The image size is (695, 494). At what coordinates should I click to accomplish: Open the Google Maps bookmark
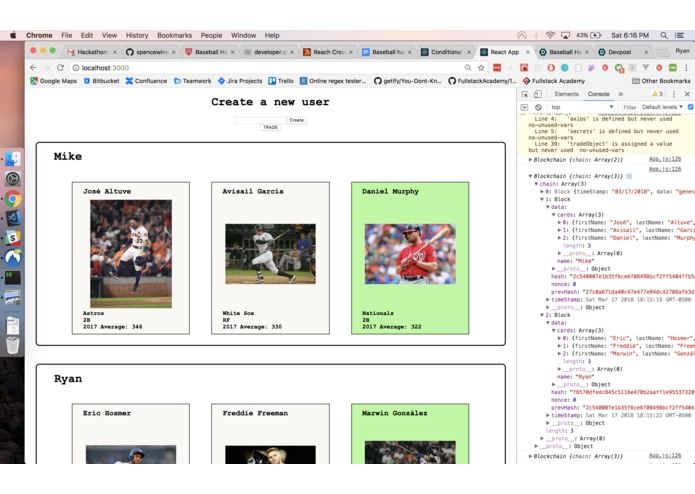pos(54,81)
